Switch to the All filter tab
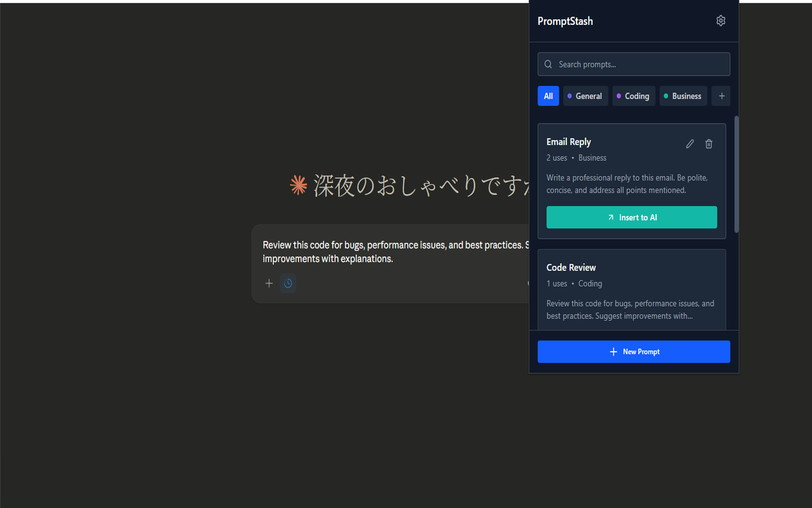Image resolution: width=812 pixels, height=508 pixels. (x=548, y=95)
